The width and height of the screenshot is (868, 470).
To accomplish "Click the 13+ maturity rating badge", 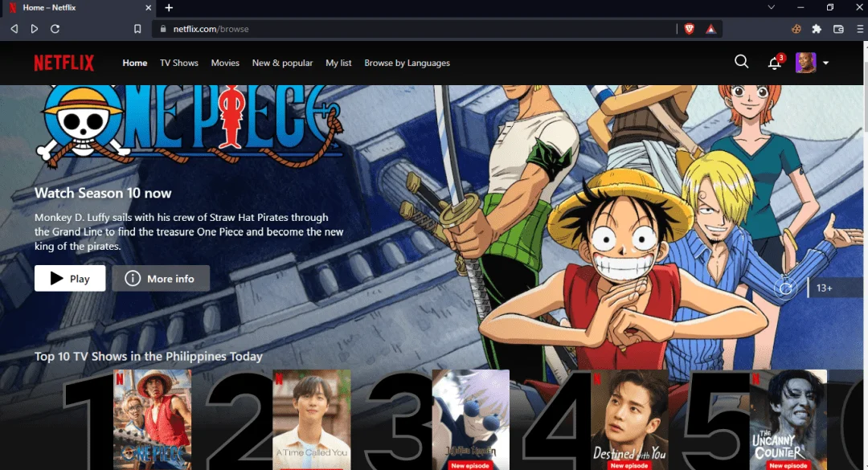I will pyautogui.click(x=835, y=288).
